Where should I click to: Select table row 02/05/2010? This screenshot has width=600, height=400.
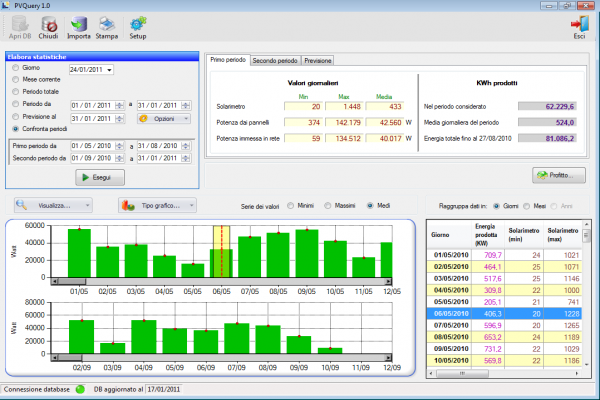pyautogui.click(x=504, y=267)
